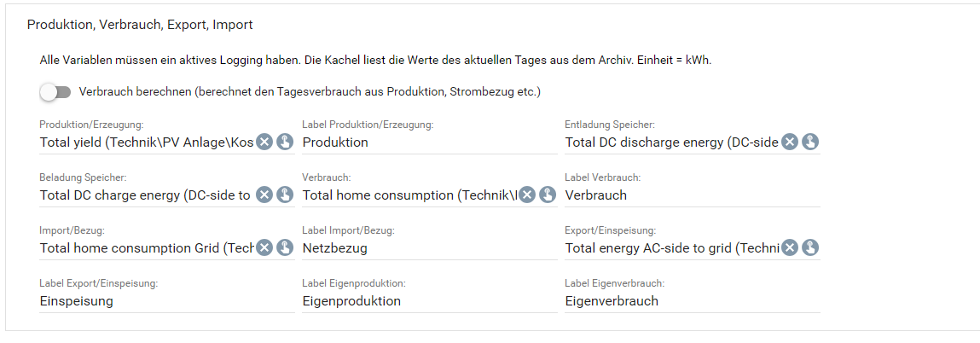Open variable picker for Import/Bezug
Image resolution: width=980 pixels, height=343 pixels.
coord(284,248)
